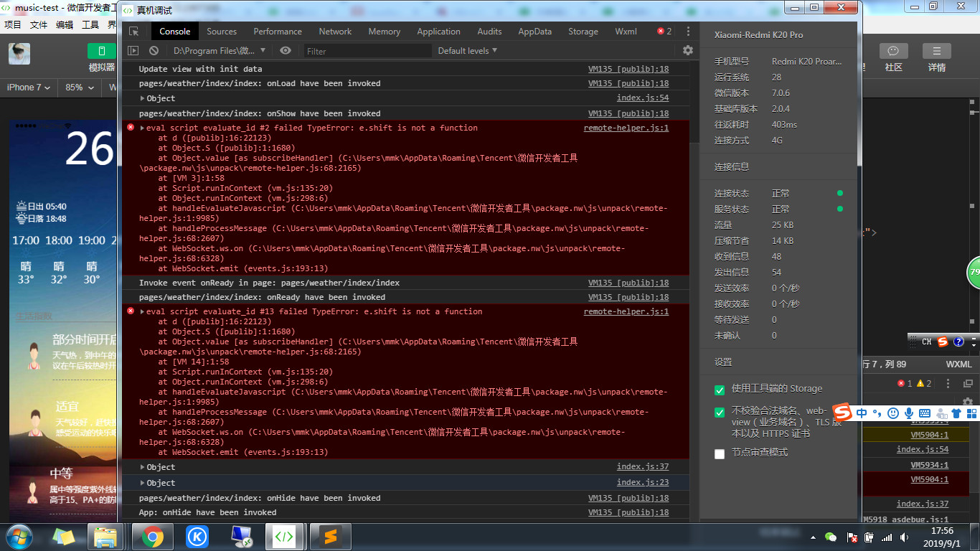Enable 节点审查模式 checkbox
Screen dimensions: 980x551
pyautogui.click(x=720, y=453)
